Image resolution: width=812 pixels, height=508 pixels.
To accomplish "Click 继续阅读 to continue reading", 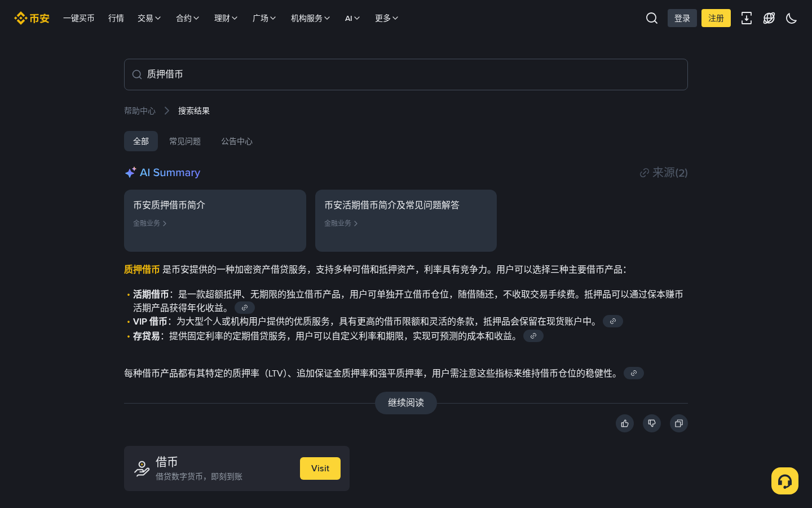I will coord(406,403).
